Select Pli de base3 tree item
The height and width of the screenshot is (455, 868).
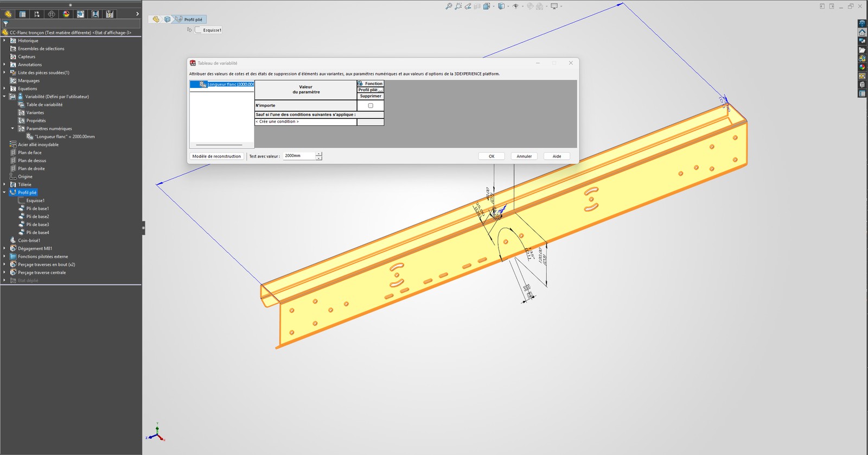(x=37, y=225)
